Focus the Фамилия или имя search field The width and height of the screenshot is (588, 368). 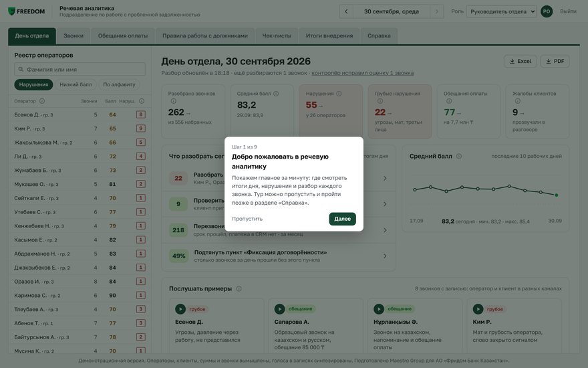click(80, 69)
